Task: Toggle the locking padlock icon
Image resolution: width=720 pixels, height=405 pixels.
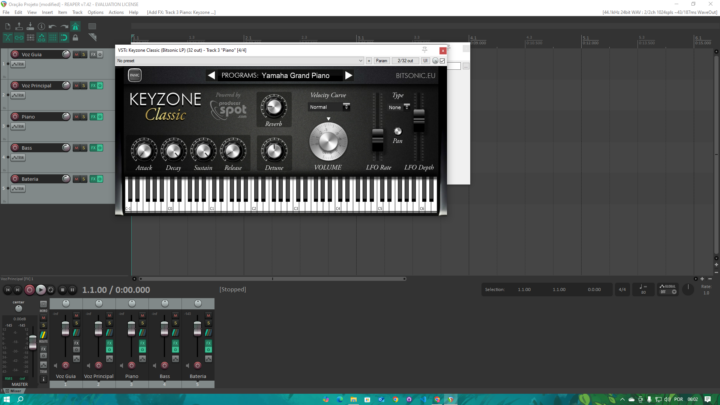Action: pyautogui.click(x=75, y=38)
